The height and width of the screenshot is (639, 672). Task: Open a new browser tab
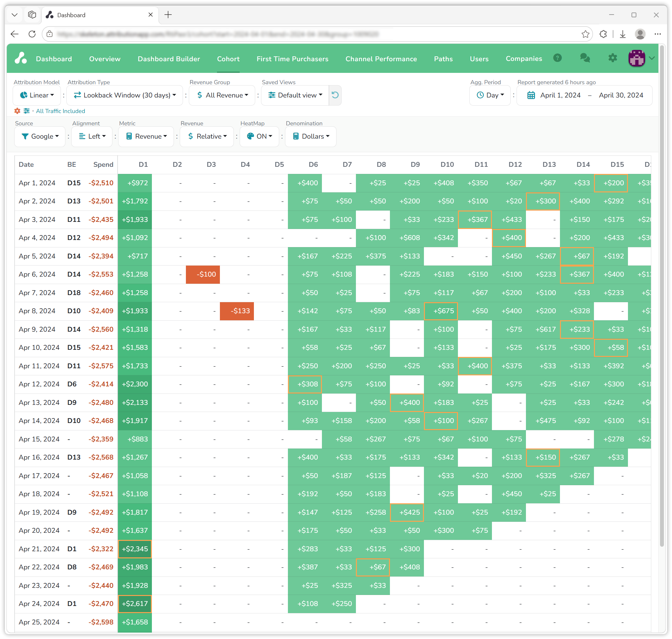(x=168, y=15)
